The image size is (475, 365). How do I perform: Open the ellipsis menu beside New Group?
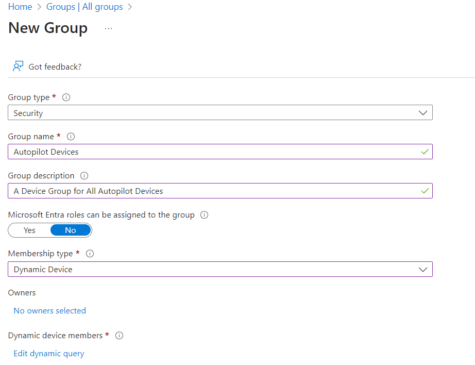108,29
